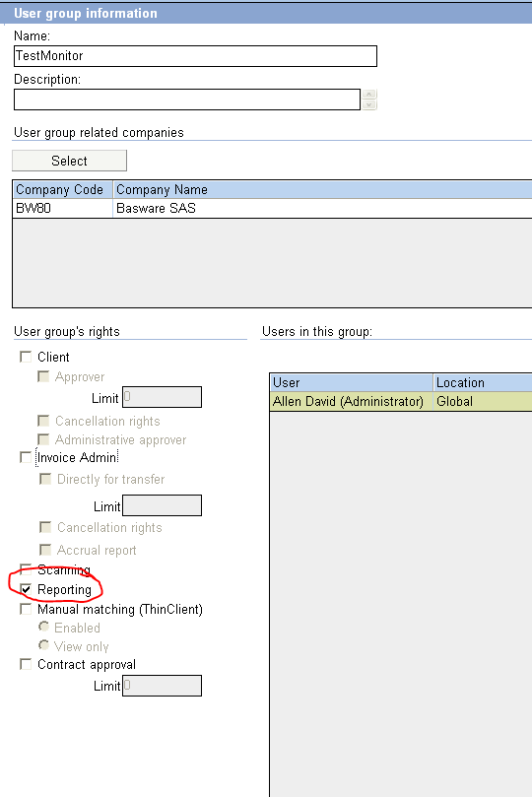The width and height of the screenshot is (532, 797).
Task: Uncheck the Reporting checkbox
Action: pos(26,589)
